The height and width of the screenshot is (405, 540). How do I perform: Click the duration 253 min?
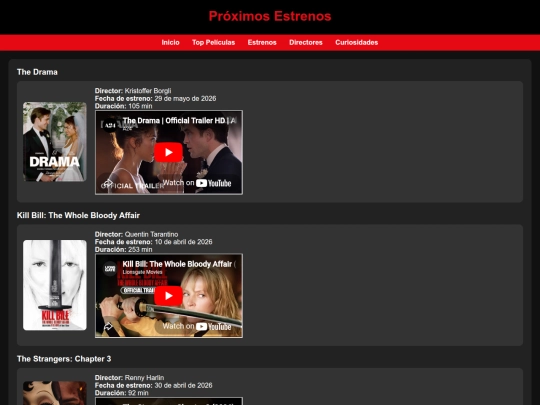click(140, 249)
